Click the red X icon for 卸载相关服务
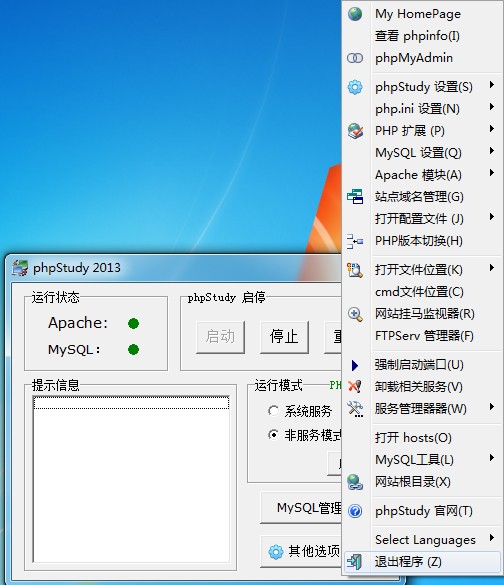504x585 pixels. coord(355,386)
